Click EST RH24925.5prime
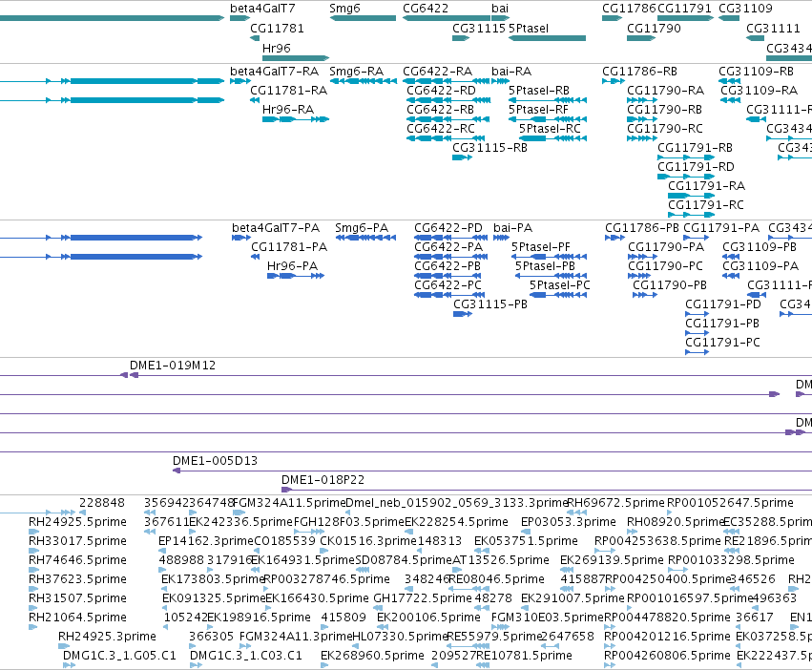The height and width of the screenshot is (670, 812). [77, 522]
